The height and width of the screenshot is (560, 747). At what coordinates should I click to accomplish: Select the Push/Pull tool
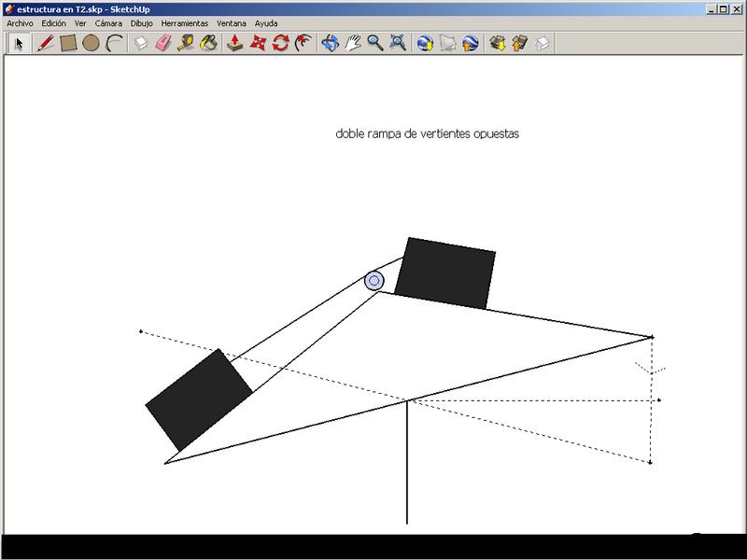click(x=236, y=43)
